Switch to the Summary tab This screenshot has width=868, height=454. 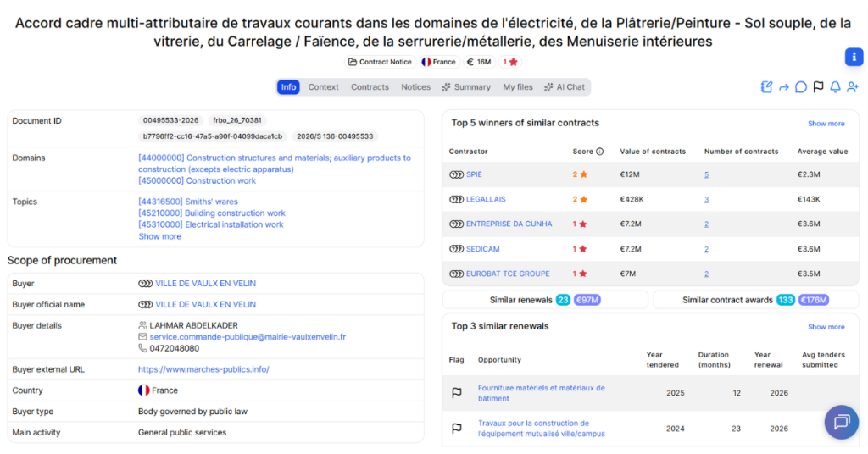coord(466,86)
